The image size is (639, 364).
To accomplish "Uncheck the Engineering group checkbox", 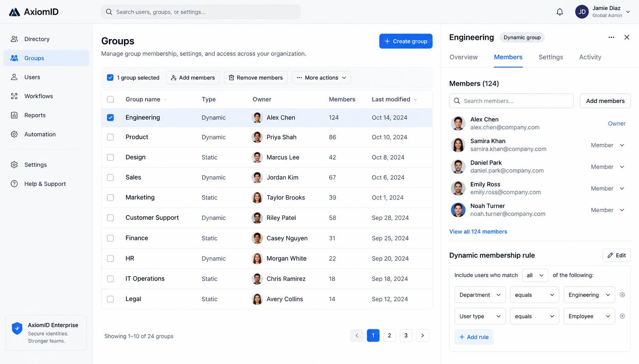I will pyautogui.click(x=111, y=118).
